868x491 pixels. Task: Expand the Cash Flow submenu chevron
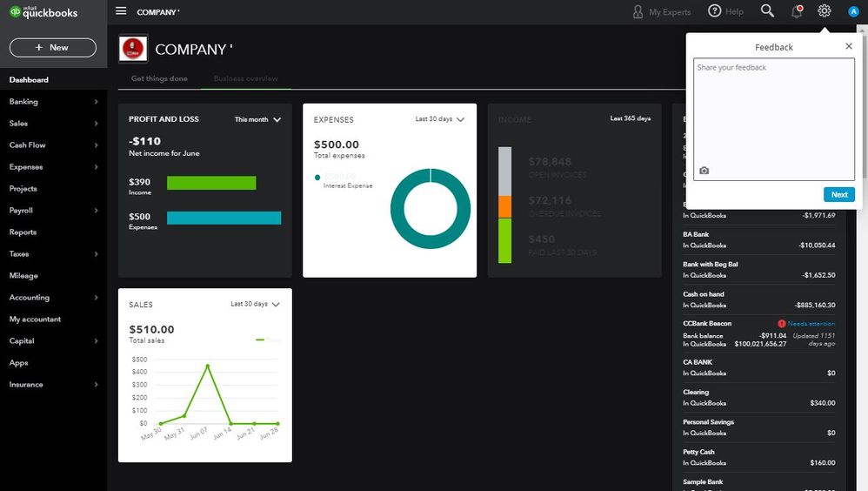[97, 145]
